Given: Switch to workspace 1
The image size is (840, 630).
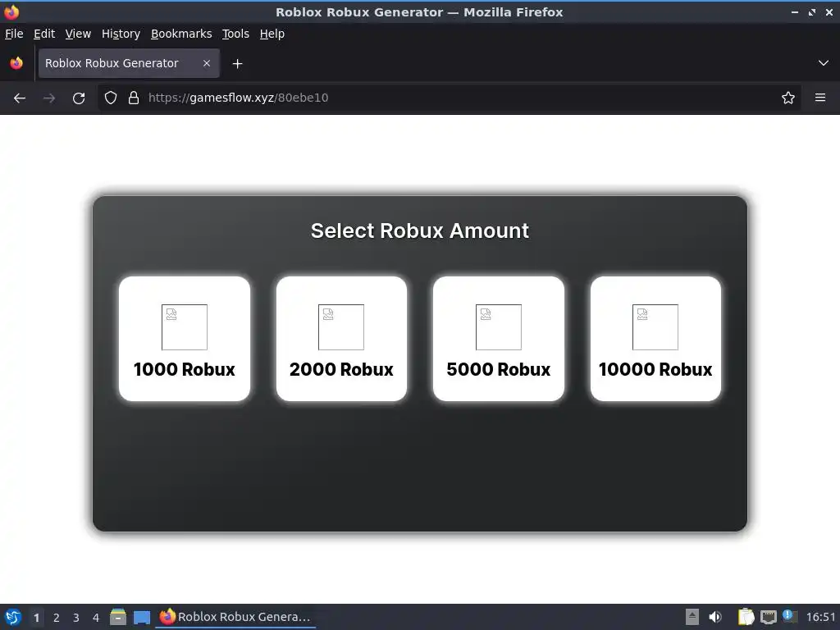Looking at the screenshot, I should (x=36, y=618).
